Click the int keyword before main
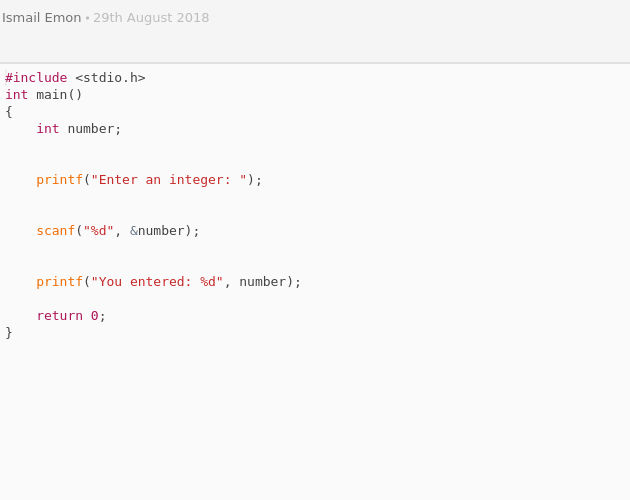 tap(16, 95)
